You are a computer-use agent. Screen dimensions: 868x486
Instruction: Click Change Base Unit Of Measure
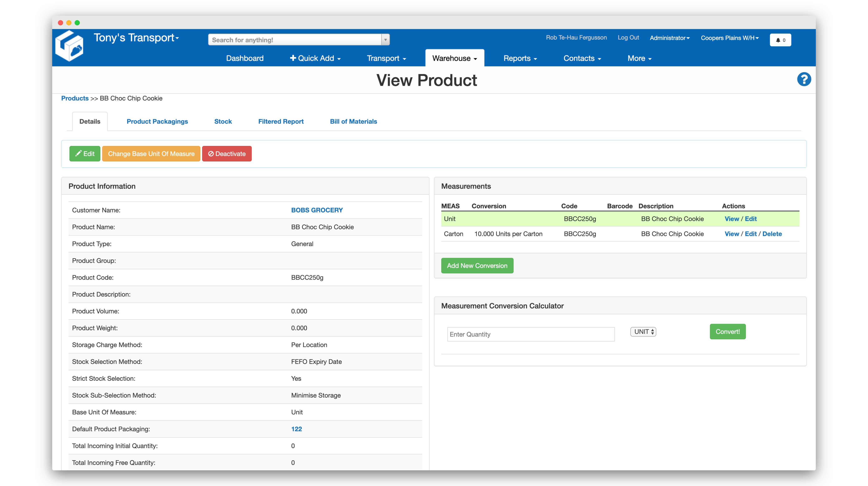point(151,154)
